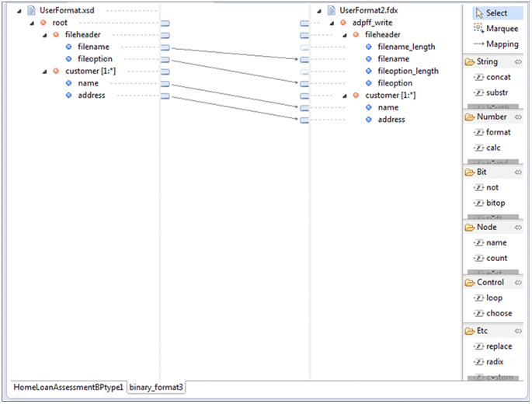Viewport: 532px width, 404px height.
Task: Collapse the root node
Action: click(x=32, y=23)
